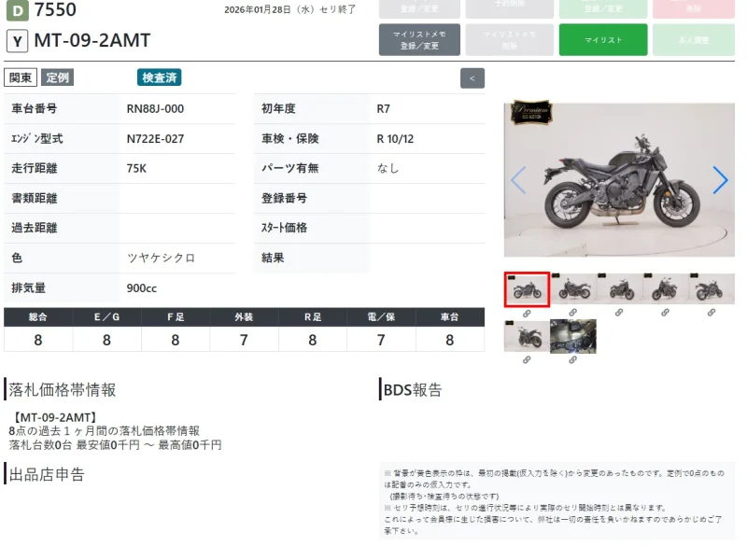Click the スタート価格 field label
The image size is (747, 560).
[x=284, y=228]
